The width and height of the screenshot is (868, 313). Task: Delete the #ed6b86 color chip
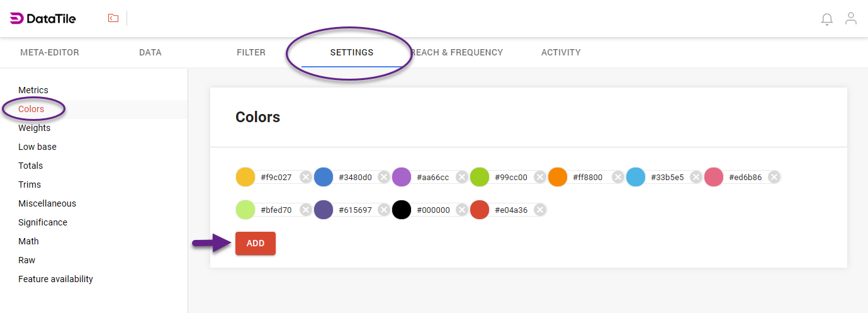774,177
